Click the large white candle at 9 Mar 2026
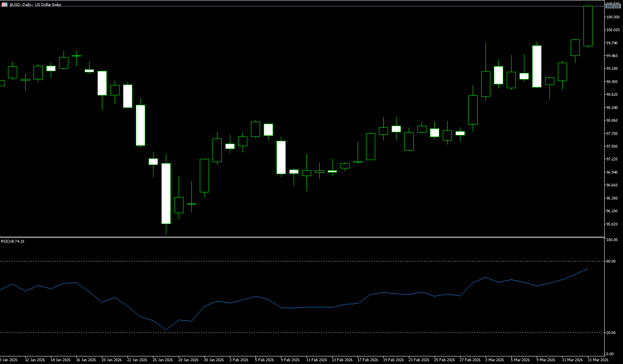Viewport: 623px width, 364px height. click(x=537, y=66)
